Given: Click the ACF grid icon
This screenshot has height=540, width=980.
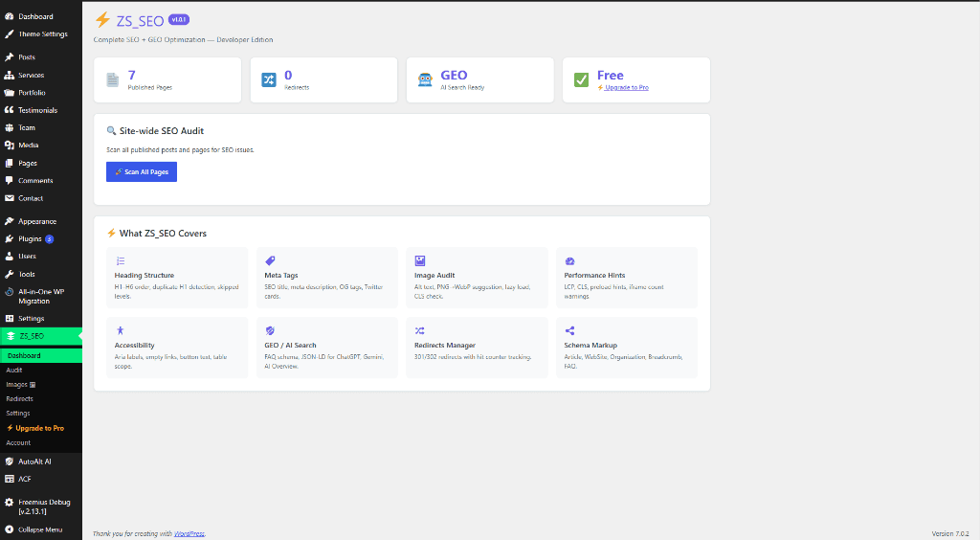Looking at the screenshot, I should point(10,479).
